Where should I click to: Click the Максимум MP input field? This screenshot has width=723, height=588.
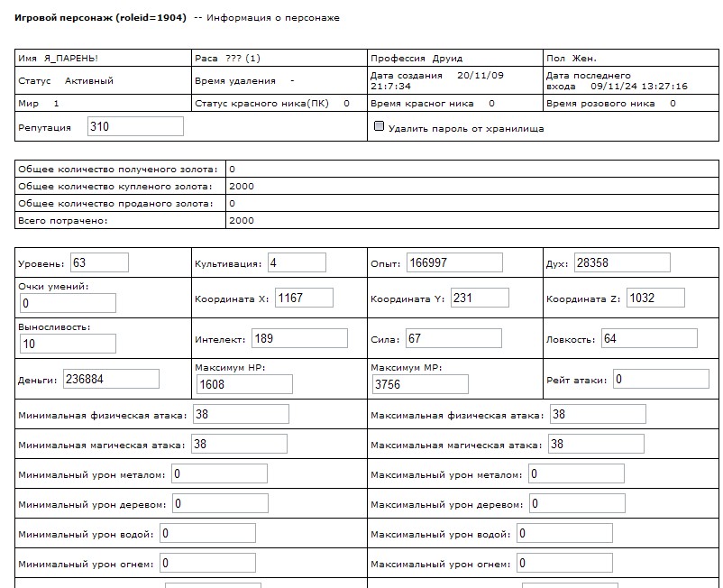(420, 384)
